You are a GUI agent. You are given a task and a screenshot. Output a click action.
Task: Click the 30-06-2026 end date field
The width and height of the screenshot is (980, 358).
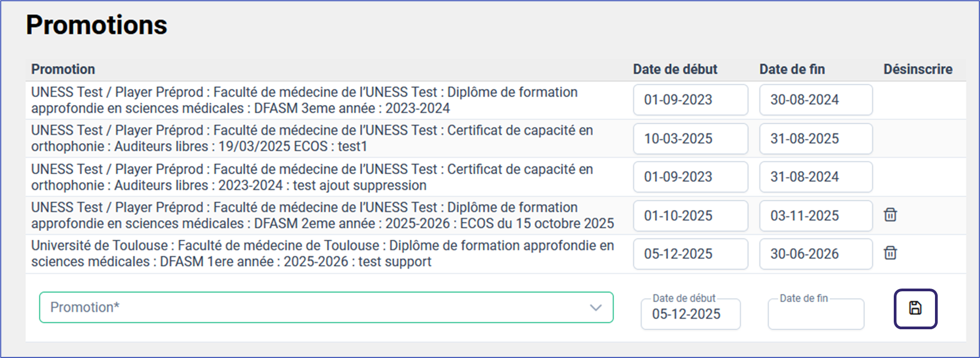pos(815,254)
